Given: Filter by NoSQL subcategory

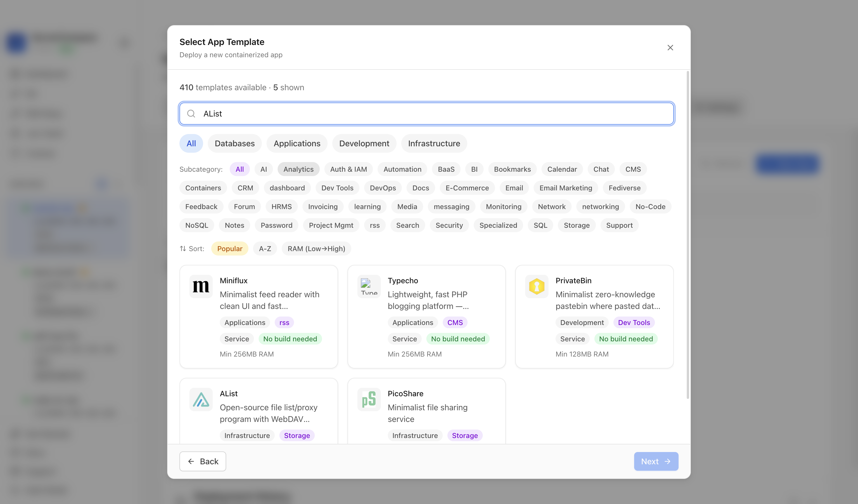Looking at the screenshot, I should (197, 225).
